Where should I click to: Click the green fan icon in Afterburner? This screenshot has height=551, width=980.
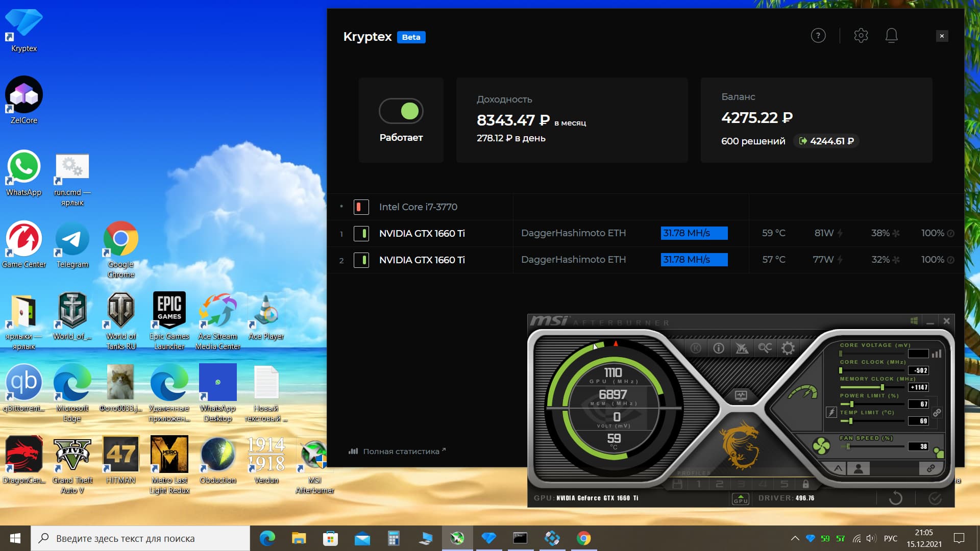click(821, 446)
